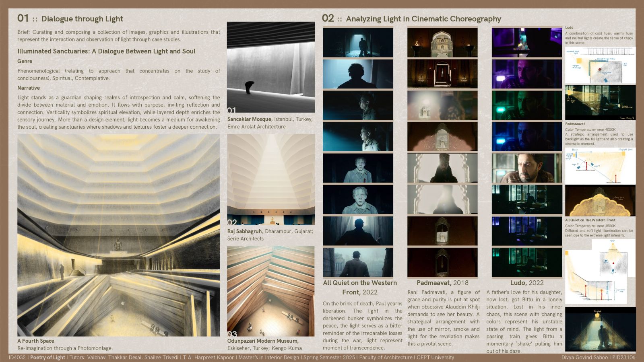The image size is (644, 362).
Task: Click the '01 :: Dialogue through Light' heading
Action: pyautogui.click(x=70, y=19)
